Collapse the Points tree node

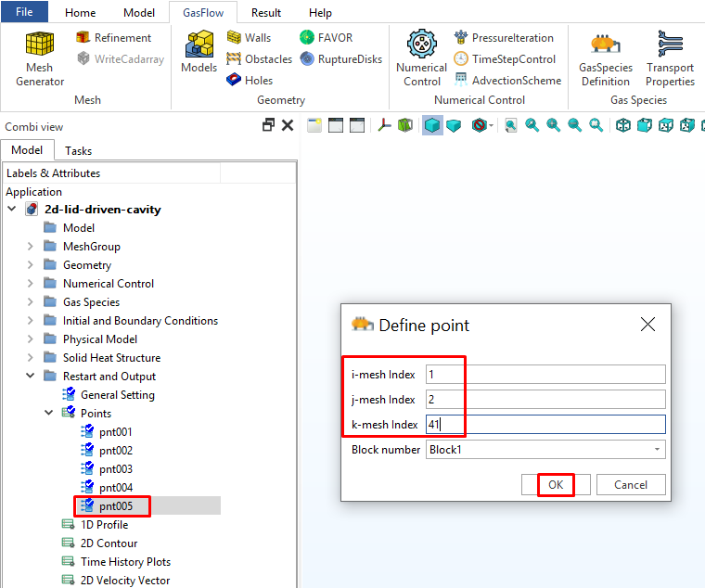[x=50, y=414]
